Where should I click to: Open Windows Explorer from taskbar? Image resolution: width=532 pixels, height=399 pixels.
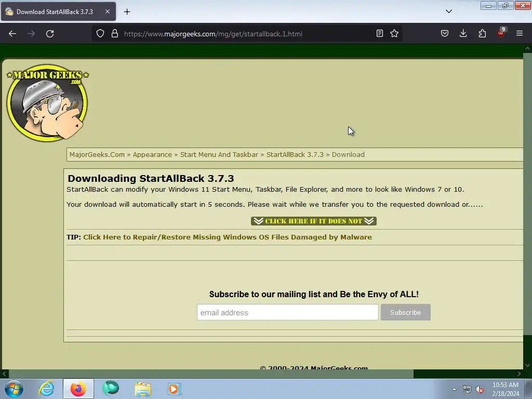[143, 389]
